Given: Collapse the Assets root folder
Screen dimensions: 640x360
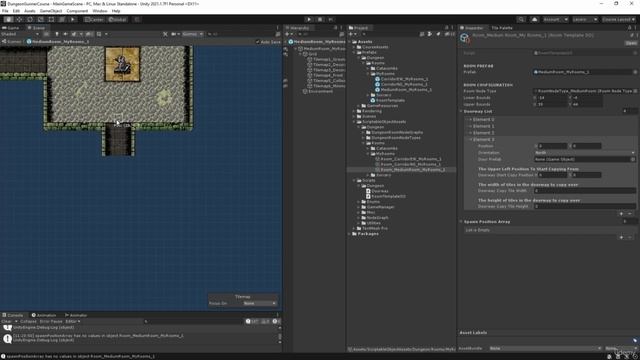Looking at the screenshot, I should (350, 42).
